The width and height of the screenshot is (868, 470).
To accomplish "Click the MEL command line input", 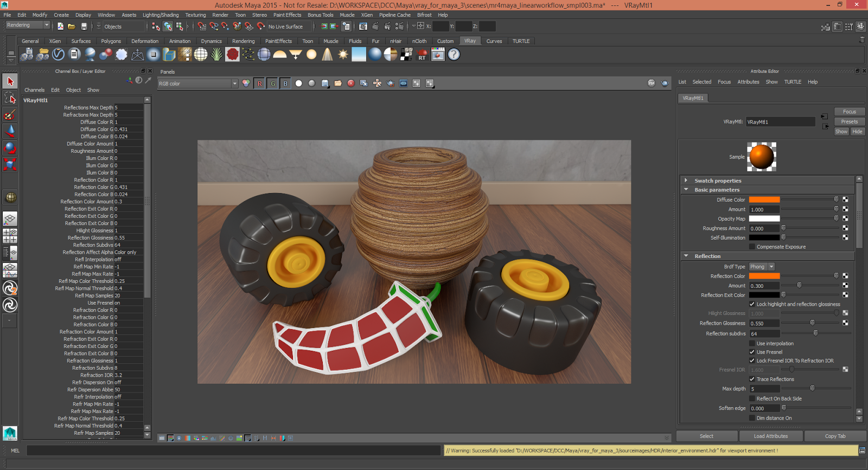I will 233,450.
